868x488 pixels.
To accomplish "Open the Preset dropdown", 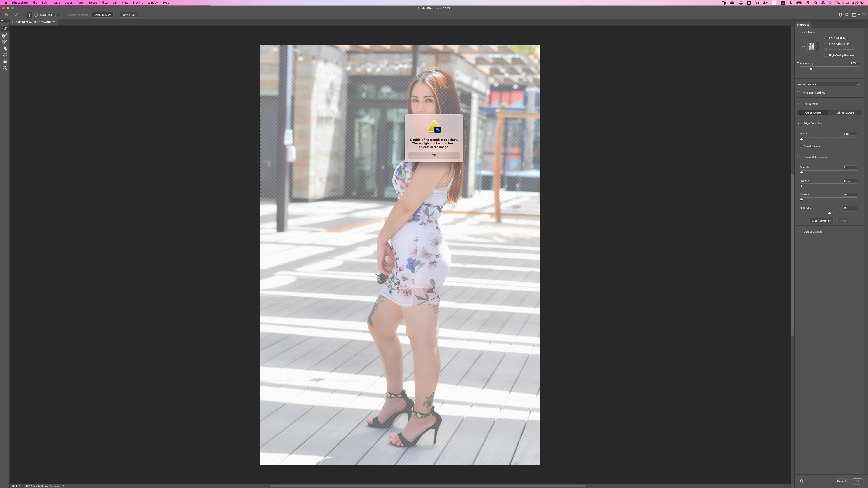I will [x=833, y=84].
